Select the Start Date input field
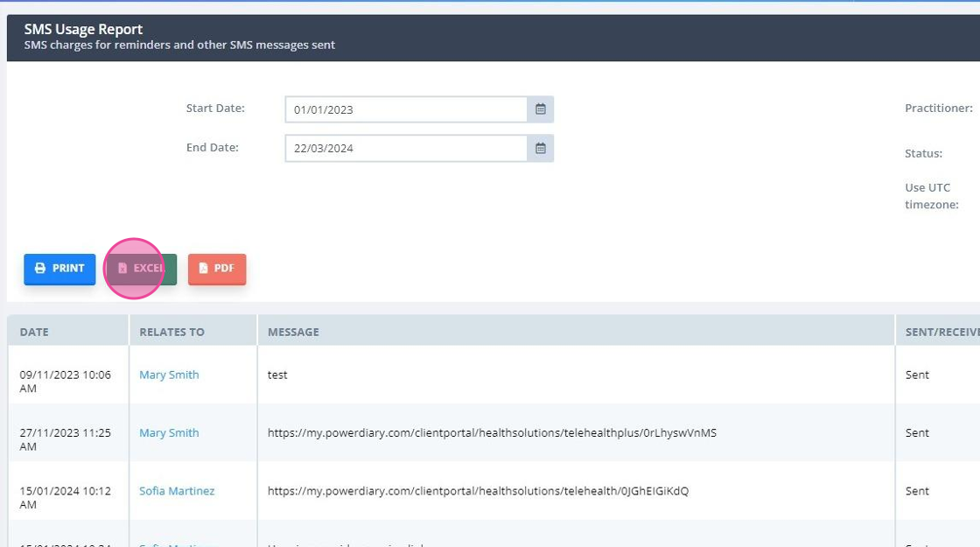The width and height of the screenshot is (980, 547). (405, 109)
